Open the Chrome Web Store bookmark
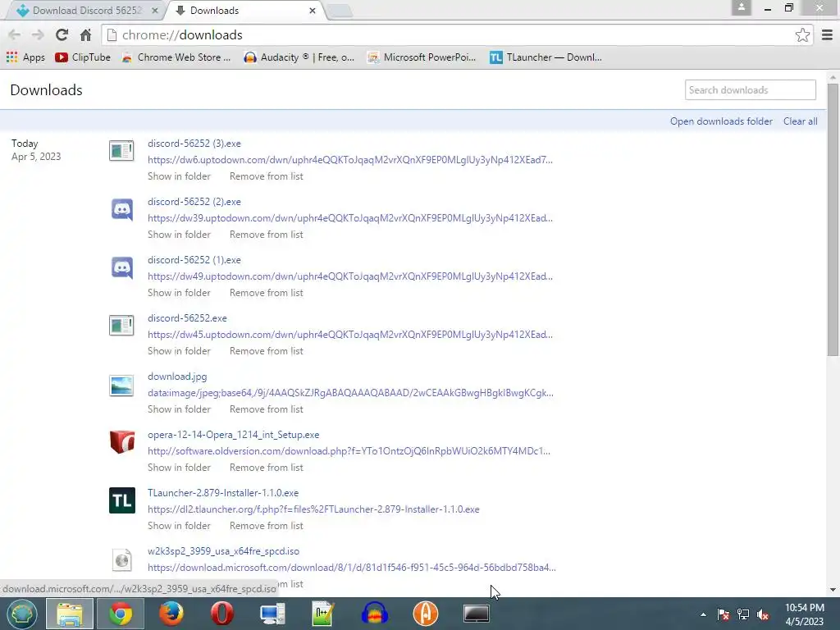This screenshot has width=840, height=630. 176,57
